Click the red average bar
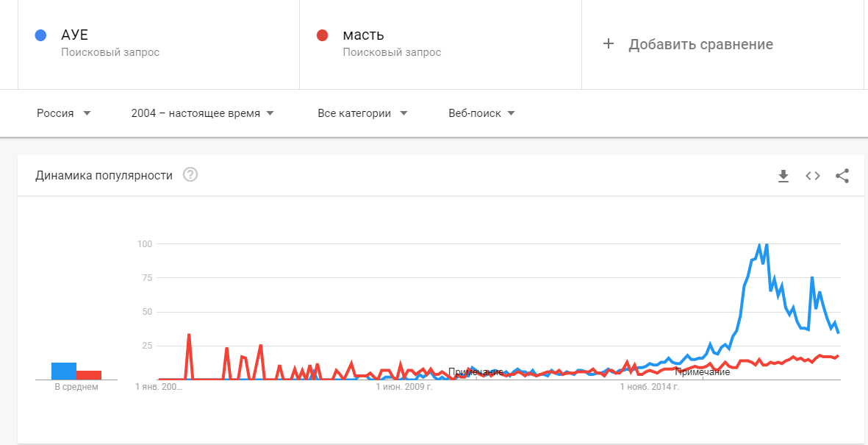 (x=89, y=375)
